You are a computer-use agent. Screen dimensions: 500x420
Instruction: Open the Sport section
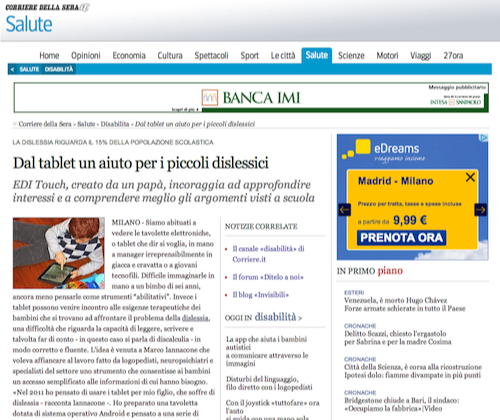(250, 55)
